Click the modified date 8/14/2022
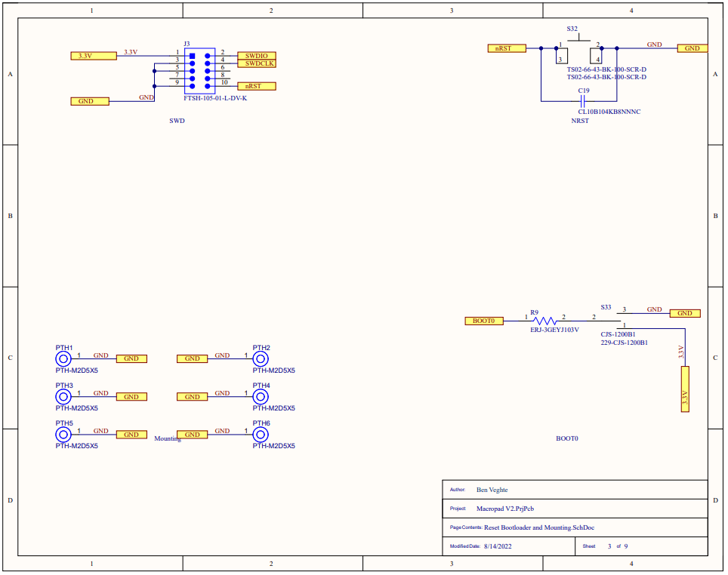The width and height of the screenshot is (728, 575). coord(498,546)
